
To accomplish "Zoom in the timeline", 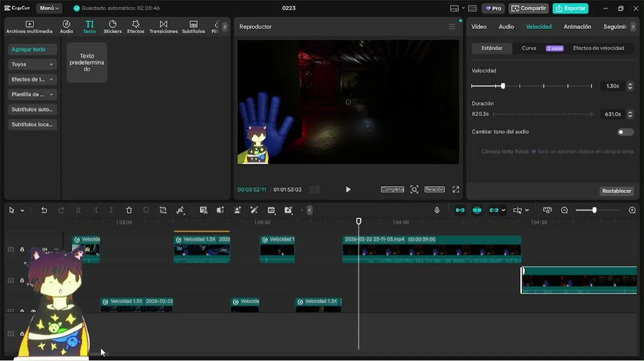I will pyautogui.click(x=632, y=210).
